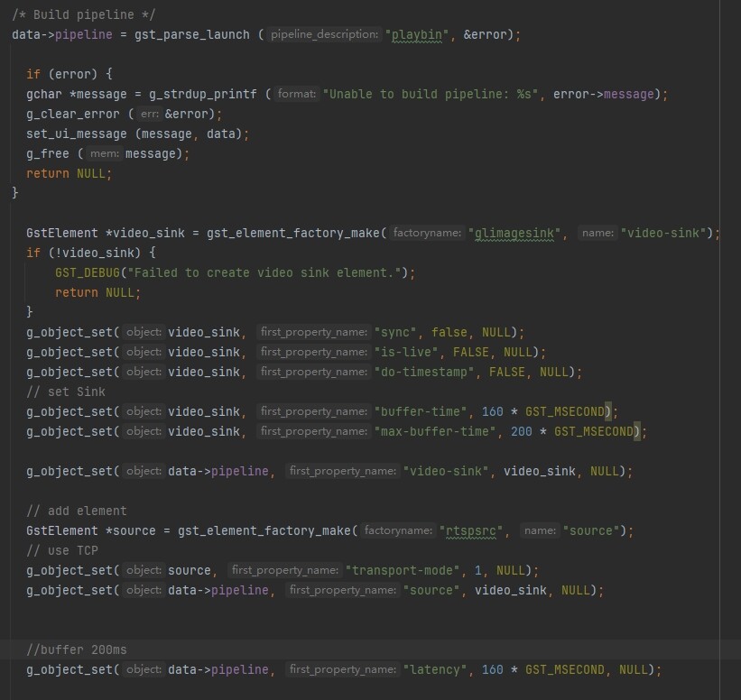Click the "// use TCP" comment
Viewport: 741px width, 700px height.
point(62,550)
